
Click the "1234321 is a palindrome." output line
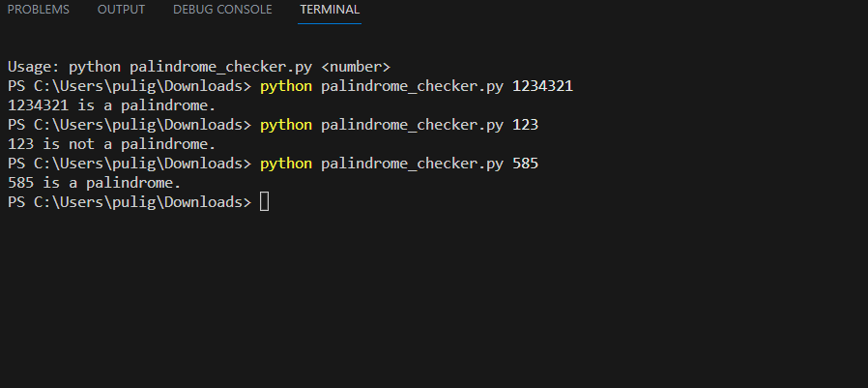pyautogui.click(x=111, y=105)
